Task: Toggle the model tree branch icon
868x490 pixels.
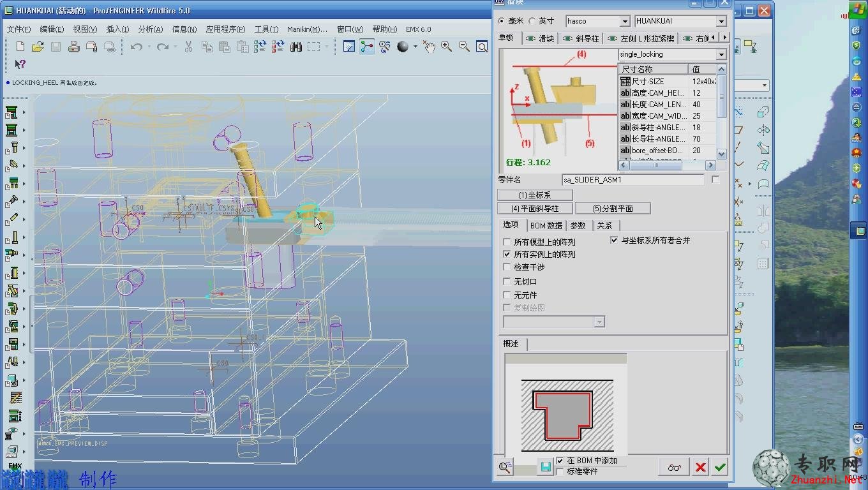Action: (x=367, y=47)
